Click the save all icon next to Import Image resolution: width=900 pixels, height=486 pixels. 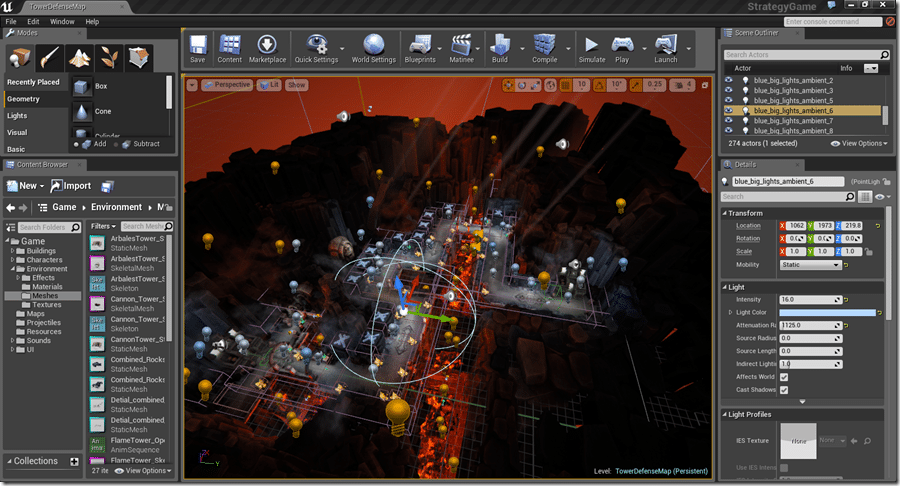[107, 186]
